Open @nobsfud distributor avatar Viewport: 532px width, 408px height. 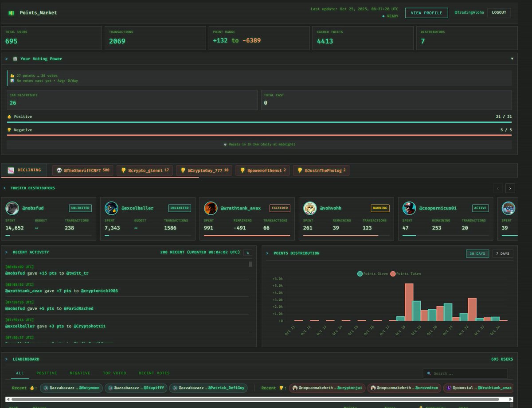[x=12, y=208]
